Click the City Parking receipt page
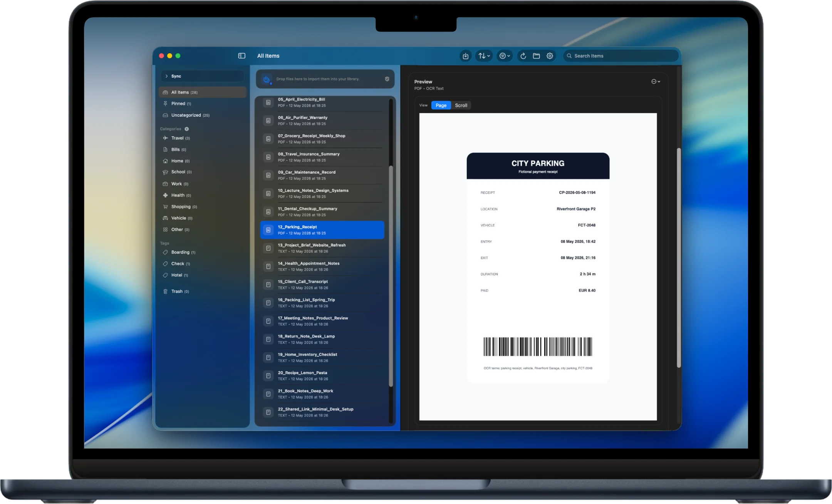Screen dimensions: 832x504 click(x=538, y=266)
